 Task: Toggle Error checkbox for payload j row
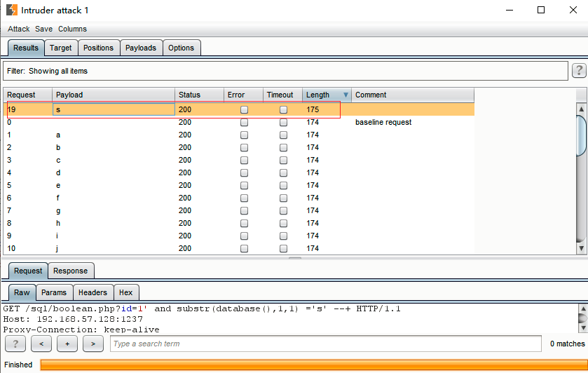pyautogui.click(x=244, y=248)
